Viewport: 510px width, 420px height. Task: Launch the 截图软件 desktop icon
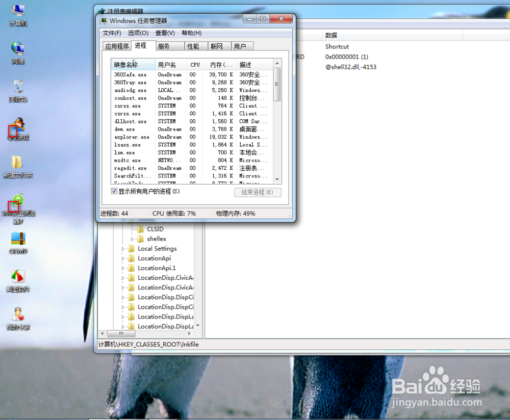18,281
